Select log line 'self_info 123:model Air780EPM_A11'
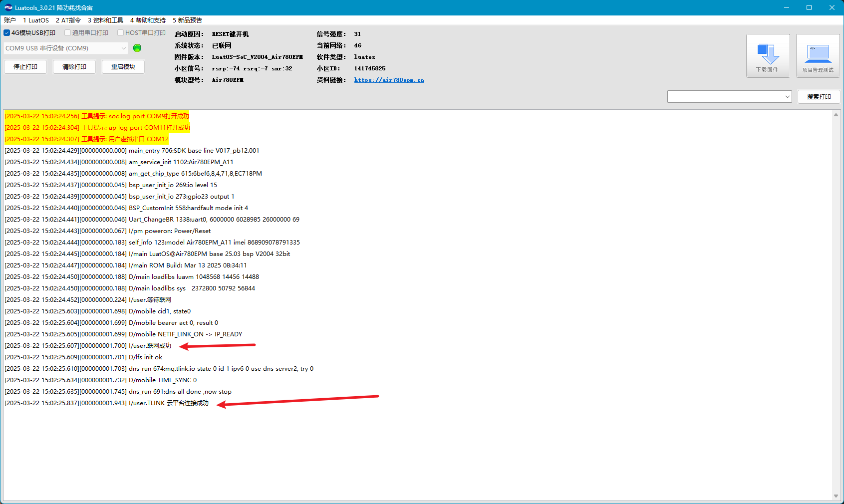Image resolution: width=844 pixels, height=504 pixels. [x=152, y=243]
